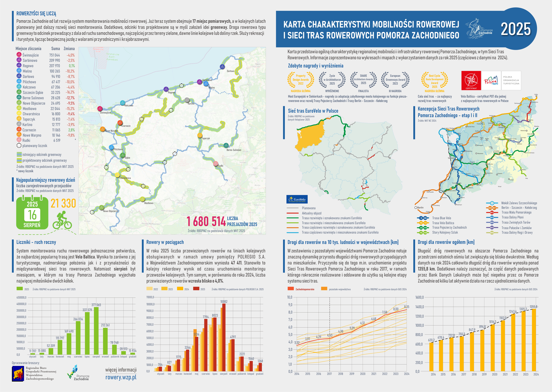Click the Property Design Awards 2022 laurel
Viewport: 552px width, 392px height.
(x=301, y=80)
